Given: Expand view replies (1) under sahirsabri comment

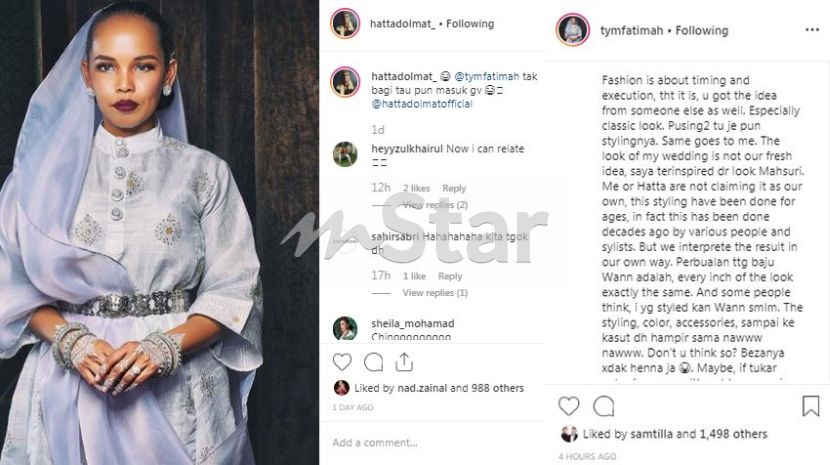Looking at the screenshot, I should tap(435, 293).
